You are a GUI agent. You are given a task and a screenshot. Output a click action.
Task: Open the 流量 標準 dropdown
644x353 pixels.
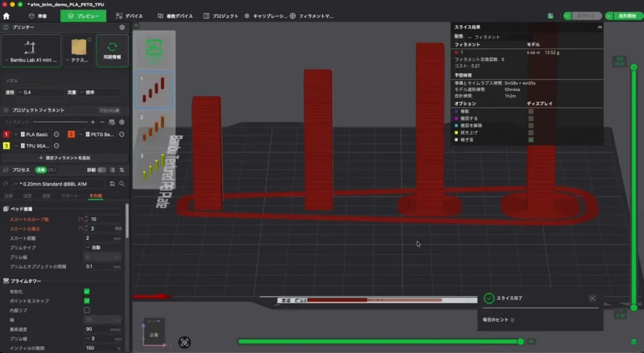[100, 92]
